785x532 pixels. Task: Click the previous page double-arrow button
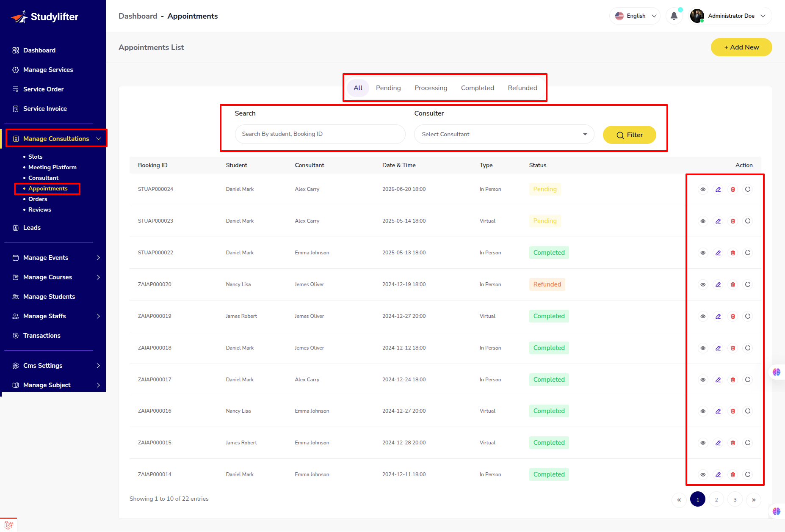679,499
